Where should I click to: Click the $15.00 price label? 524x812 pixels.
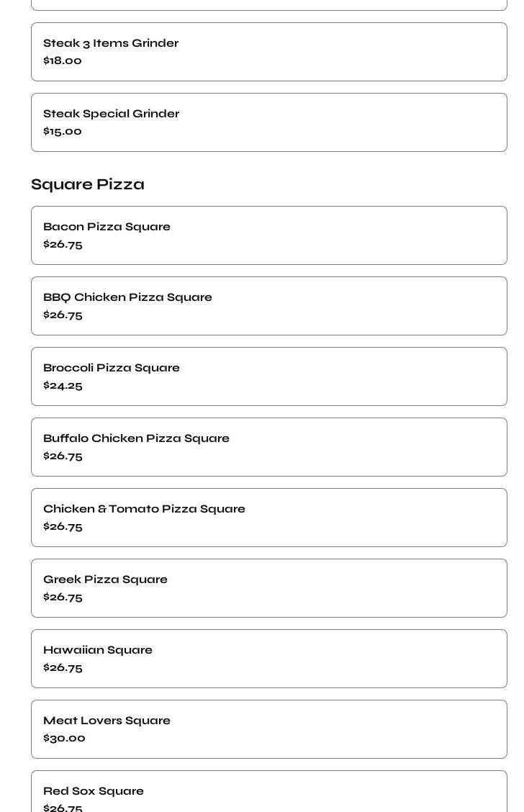[63, 131]
